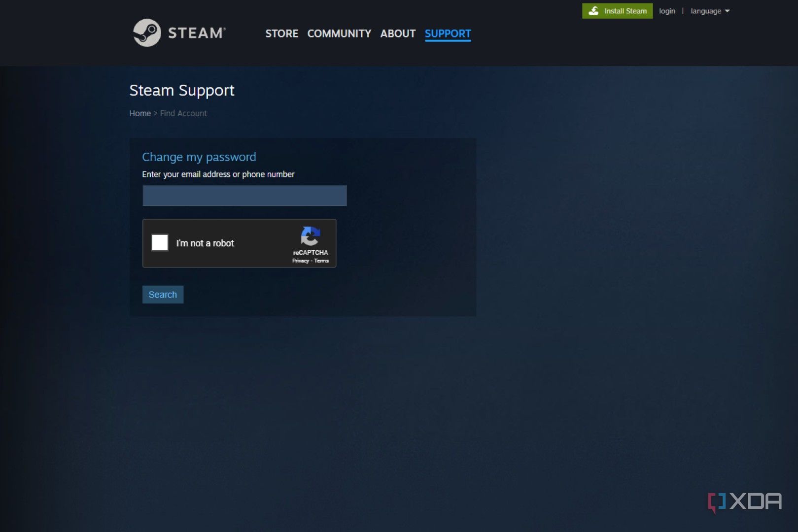This screenshot has width=798, height=532.
Task: Click the Search button
Action: click(163, 295)
